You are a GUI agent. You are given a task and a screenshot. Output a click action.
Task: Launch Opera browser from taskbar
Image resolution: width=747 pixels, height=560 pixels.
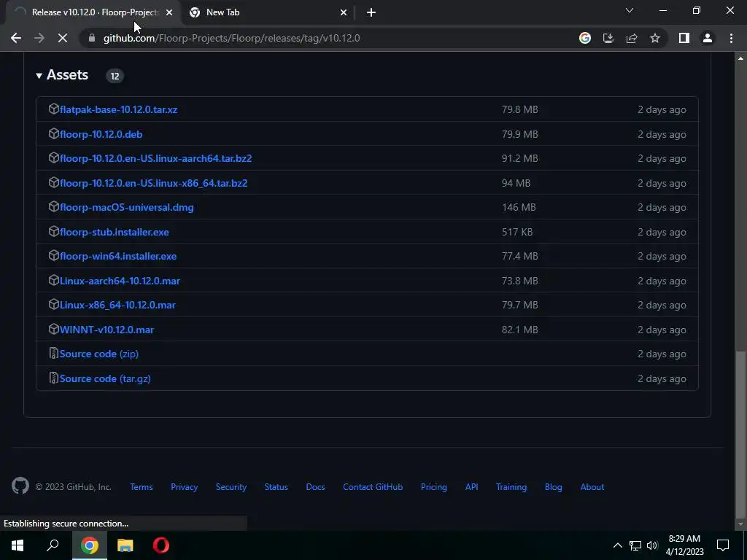(161, 545)
